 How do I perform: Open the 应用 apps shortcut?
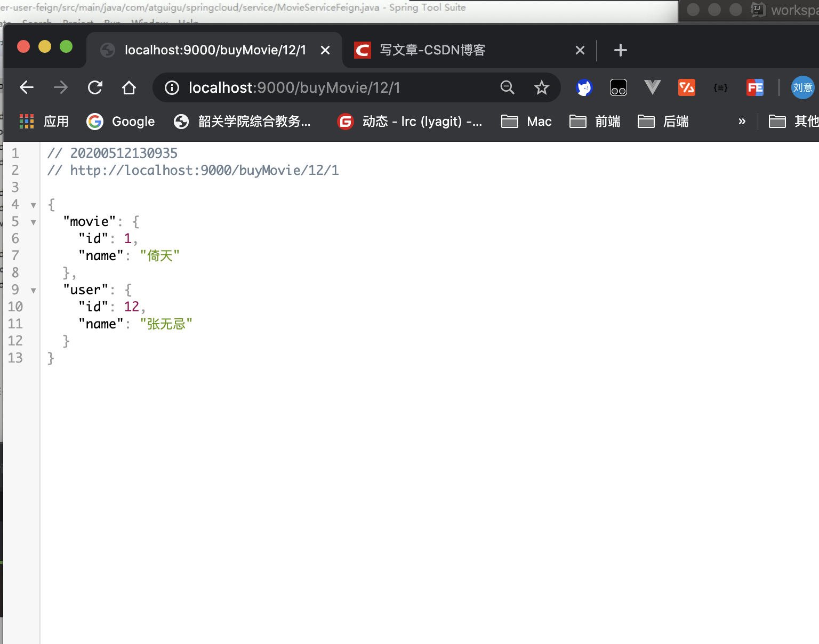(x=44, y=122)
